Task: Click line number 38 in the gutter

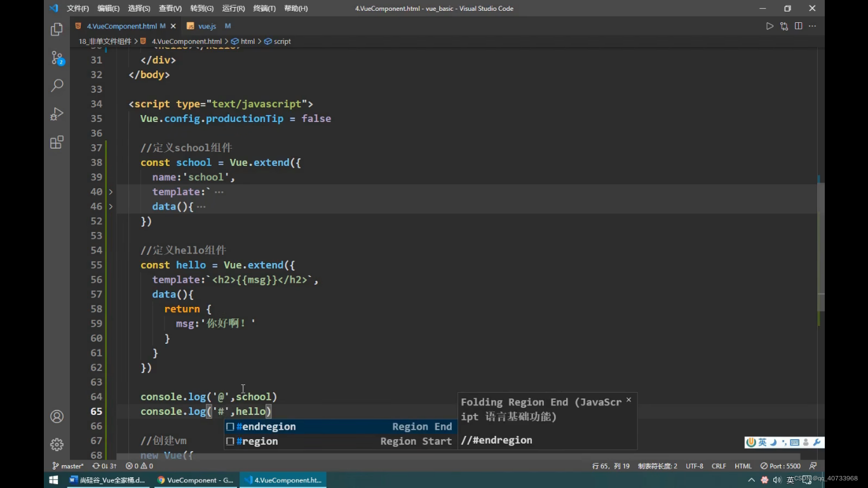Action: (x=96, y=163)
